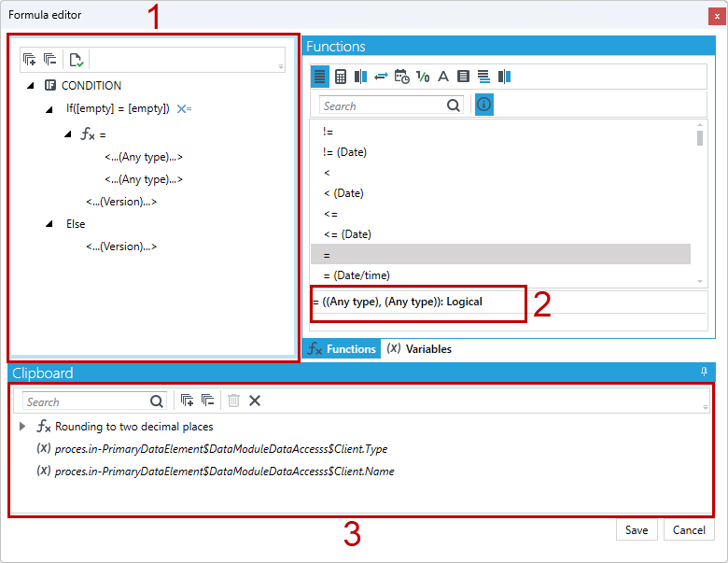Switch to the Functions tab
728x563 pixels.
coord(342,349)
